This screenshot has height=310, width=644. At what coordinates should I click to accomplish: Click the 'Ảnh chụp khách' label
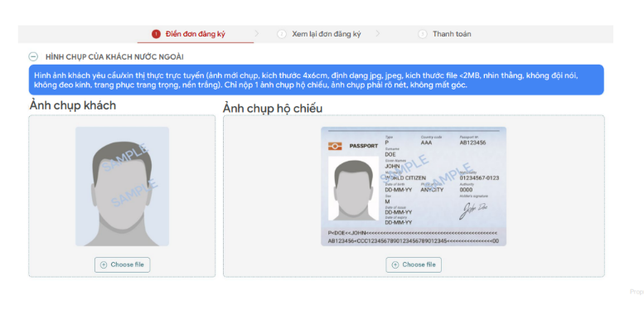(x=73, y=105)
